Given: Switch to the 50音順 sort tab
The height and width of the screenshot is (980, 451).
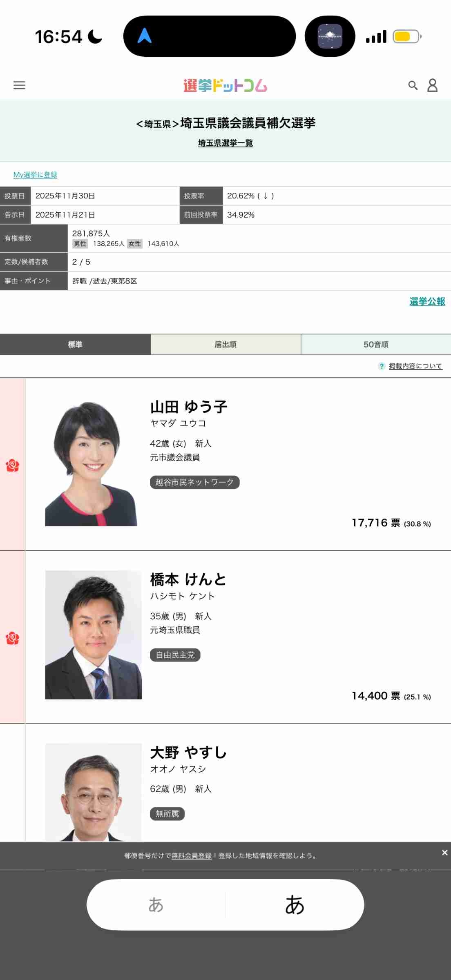Looking at the screenshot, I should (x=376, y=345).
